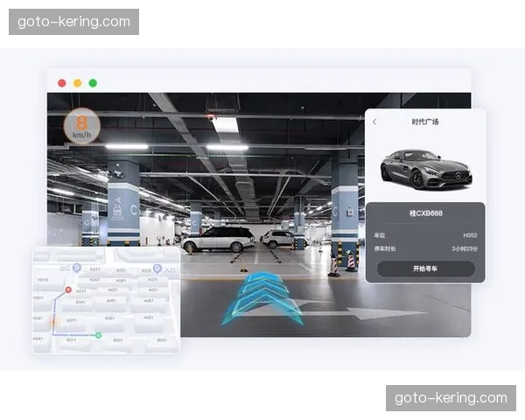525x420 pixels.
Task: Click the Mercedes car thumbnail image
Action: [425, 168]
